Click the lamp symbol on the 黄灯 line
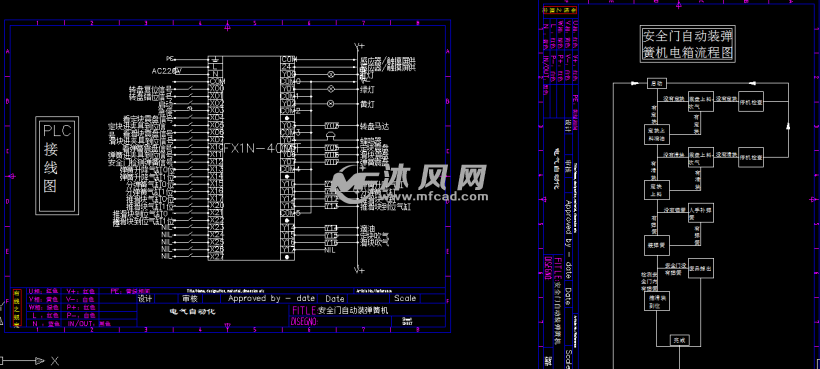 [x=330, y=103]
